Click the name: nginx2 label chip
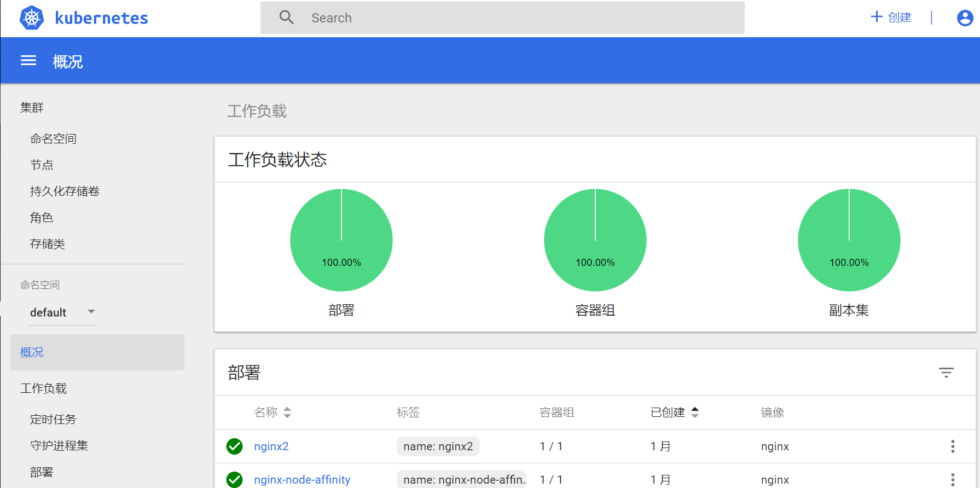Screen dimensions: 980x488 coord(438,446)
